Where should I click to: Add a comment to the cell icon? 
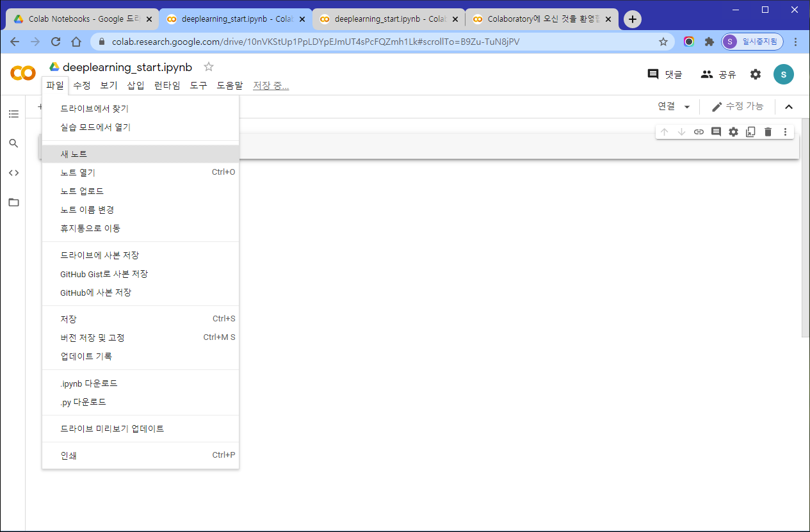pyautogui.click(x=717, y=132)
